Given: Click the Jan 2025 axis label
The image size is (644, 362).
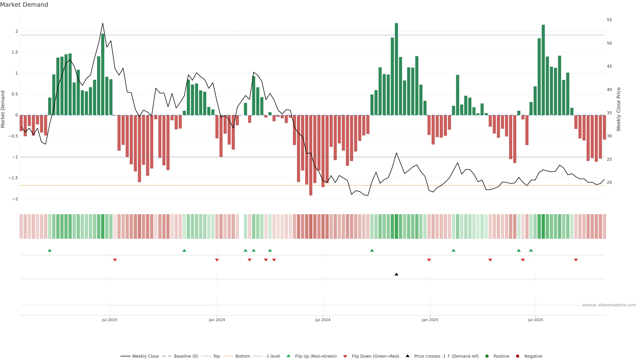Looking at the screenshot, I should click(x=430, y=320).
